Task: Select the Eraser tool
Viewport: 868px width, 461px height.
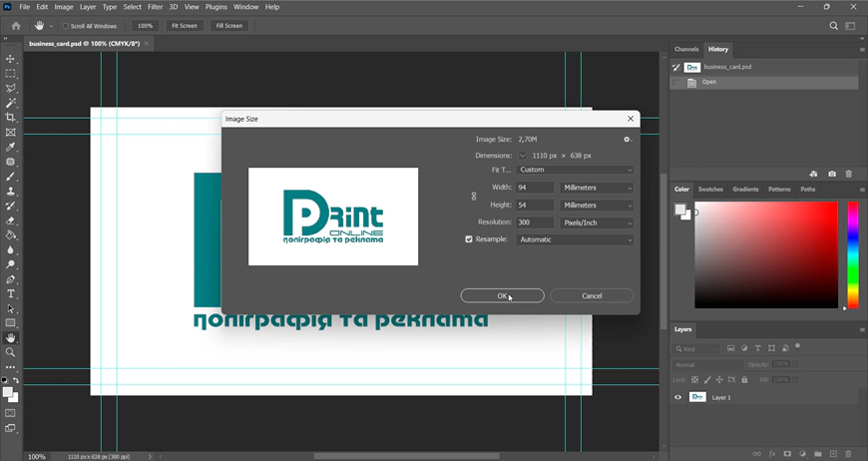Action: coord(11,221)
